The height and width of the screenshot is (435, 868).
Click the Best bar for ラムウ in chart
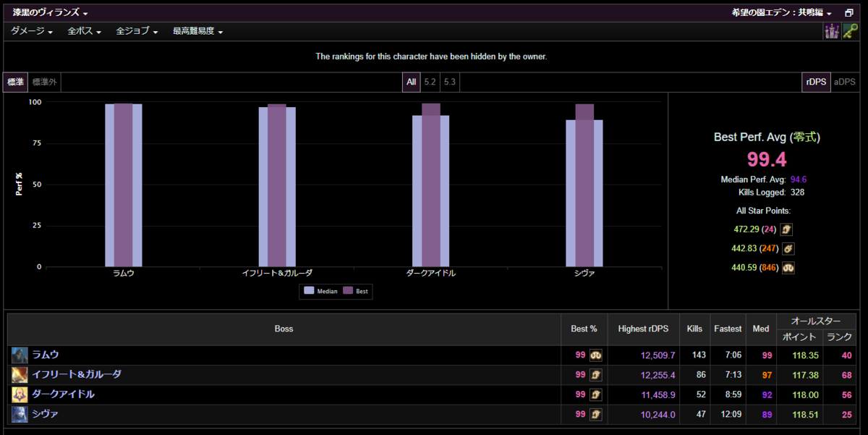(124, 185)
